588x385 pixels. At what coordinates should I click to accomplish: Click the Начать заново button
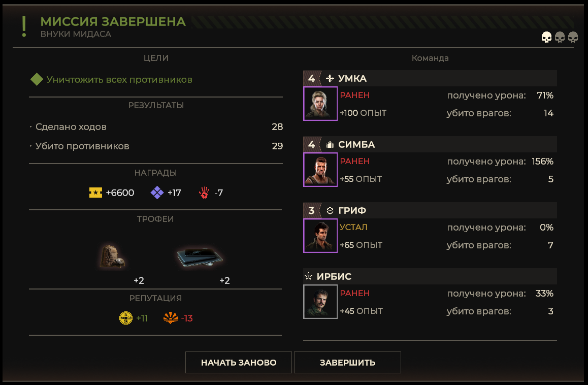point(239,363)
